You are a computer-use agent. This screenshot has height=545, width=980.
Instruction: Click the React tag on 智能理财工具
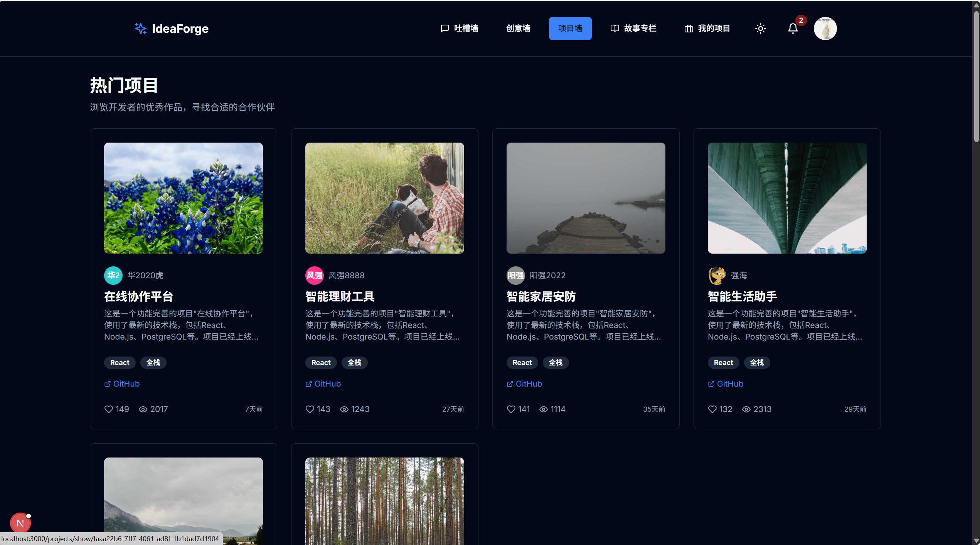pos(321,363)
